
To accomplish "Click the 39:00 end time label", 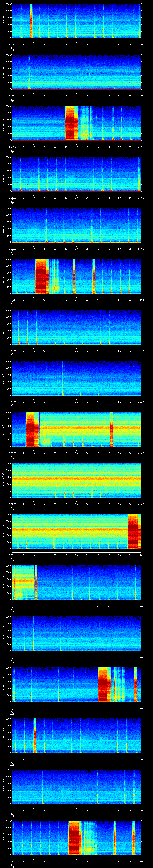I will [x=141, y=861].
